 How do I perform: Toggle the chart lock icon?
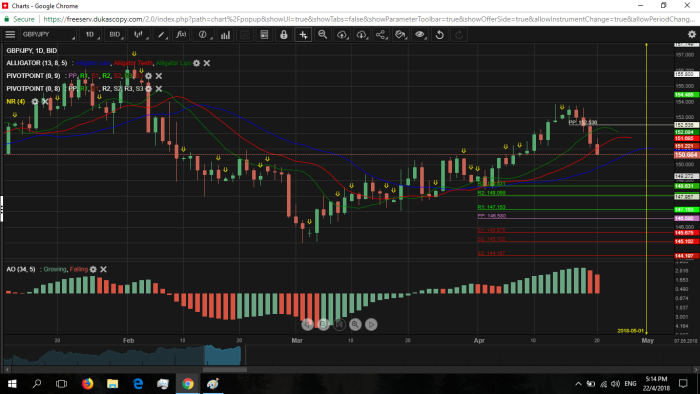pyautogui.click(x=283, y=34)
